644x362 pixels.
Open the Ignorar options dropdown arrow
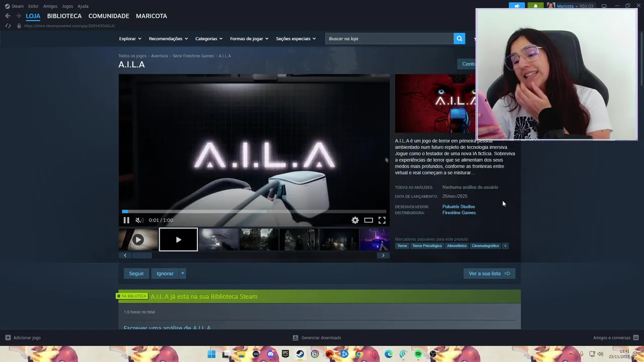click(x=183, y=274)
